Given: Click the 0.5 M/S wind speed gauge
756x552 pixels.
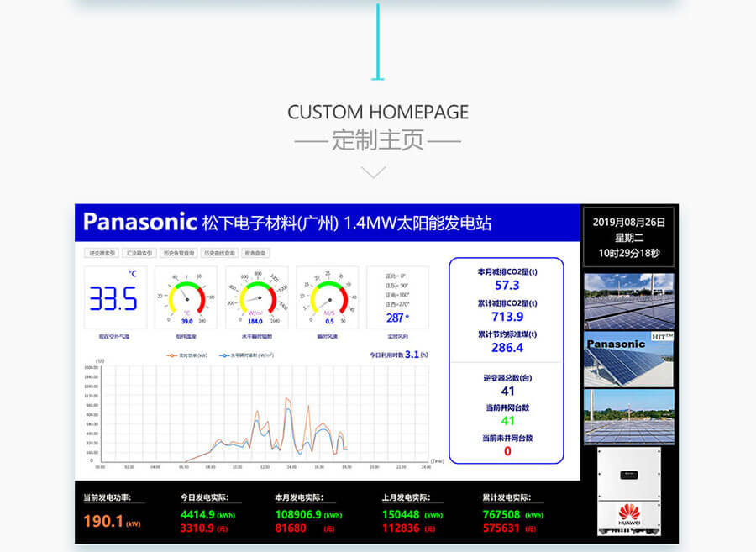Looking at the screenshot, I should coord(328,297).
